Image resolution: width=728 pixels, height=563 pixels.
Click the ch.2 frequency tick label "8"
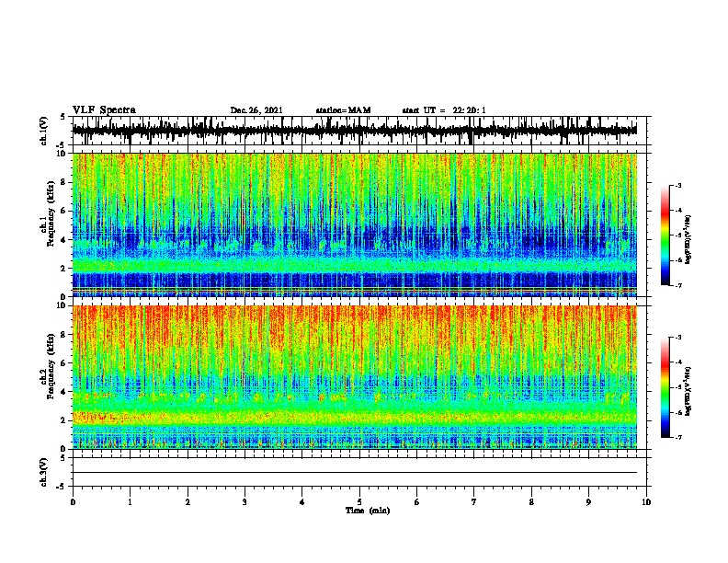coord(63,334)
